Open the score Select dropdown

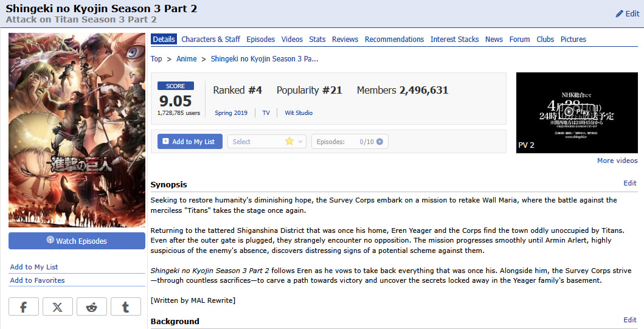[x=266, y=142]
